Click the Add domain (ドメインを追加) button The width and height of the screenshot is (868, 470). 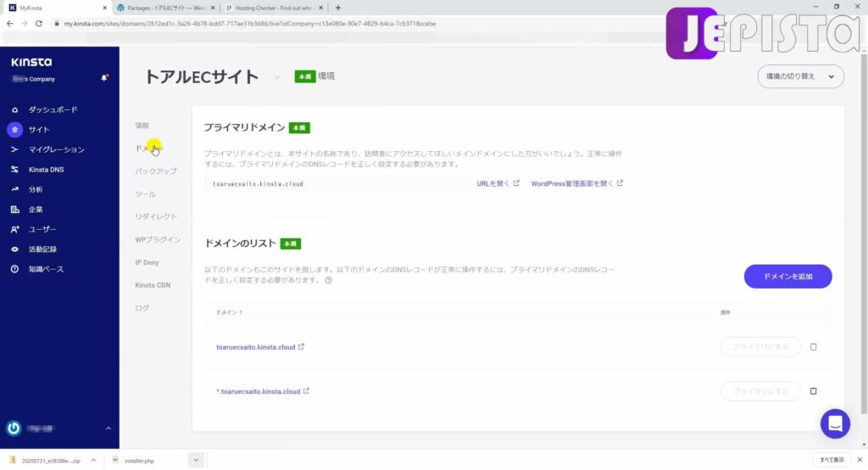787,276
